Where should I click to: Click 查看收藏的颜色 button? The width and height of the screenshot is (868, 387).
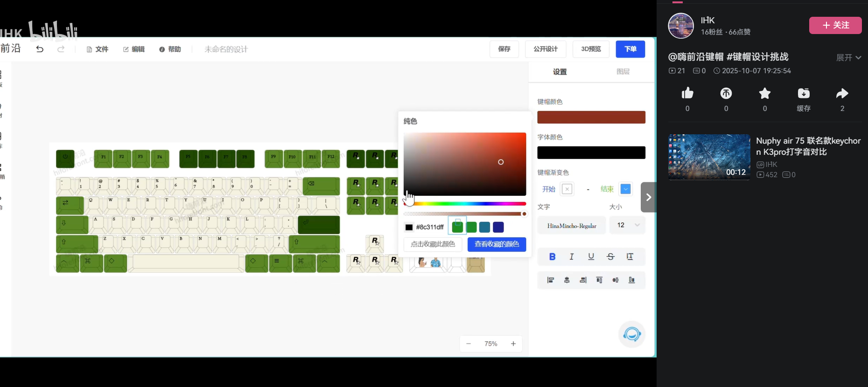point(497,244)
